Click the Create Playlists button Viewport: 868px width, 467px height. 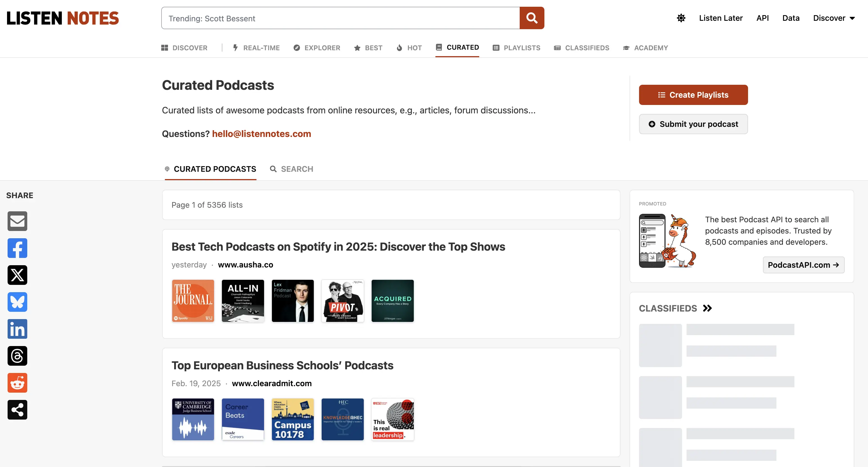coord(694,95)
